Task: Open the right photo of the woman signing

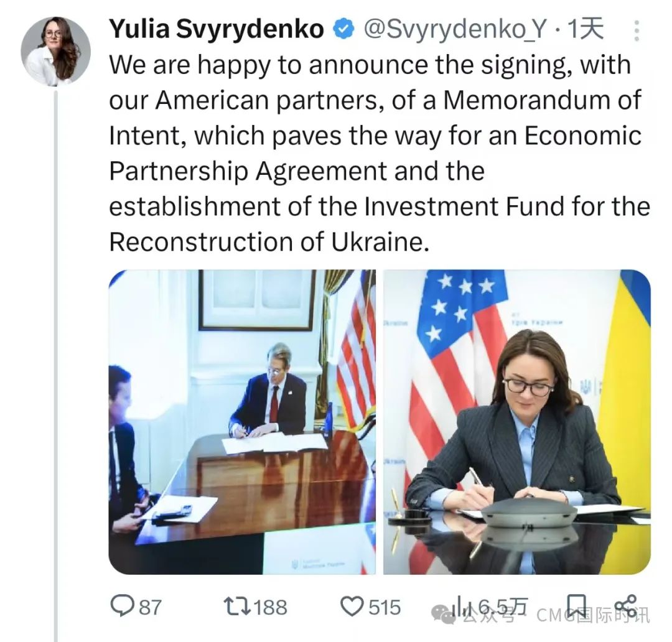Action: [516, 422]
